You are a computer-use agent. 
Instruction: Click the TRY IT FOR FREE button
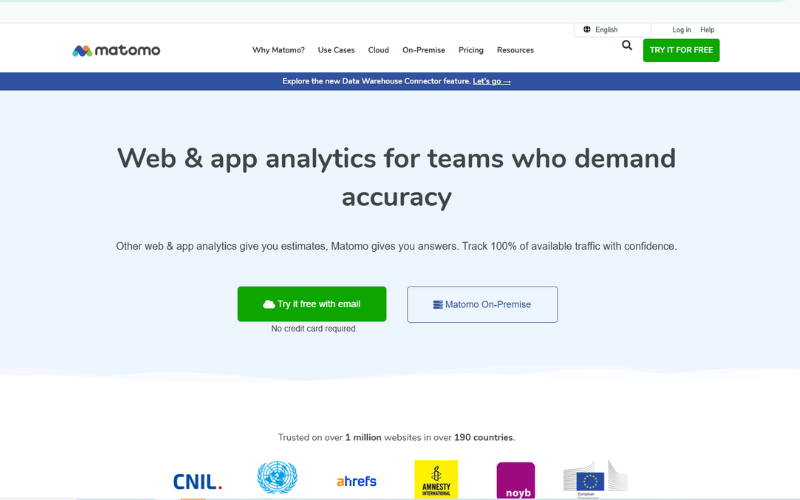click(681, 50)
